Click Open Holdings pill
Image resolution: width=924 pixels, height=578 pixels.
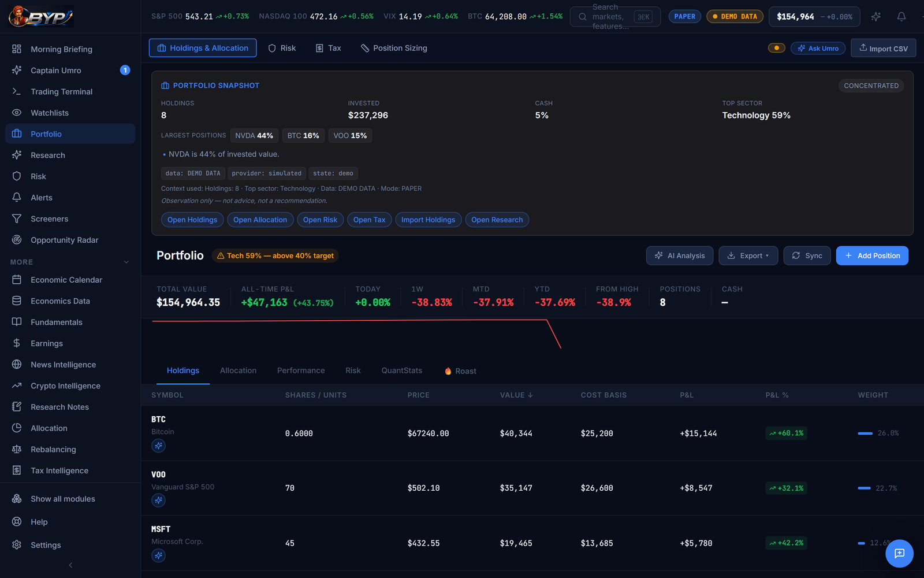[x=192, y=220]
